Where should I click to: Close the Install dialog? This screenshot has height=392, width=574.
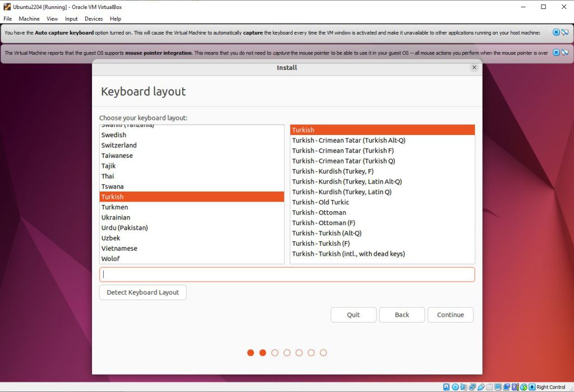tap(474, 67)
